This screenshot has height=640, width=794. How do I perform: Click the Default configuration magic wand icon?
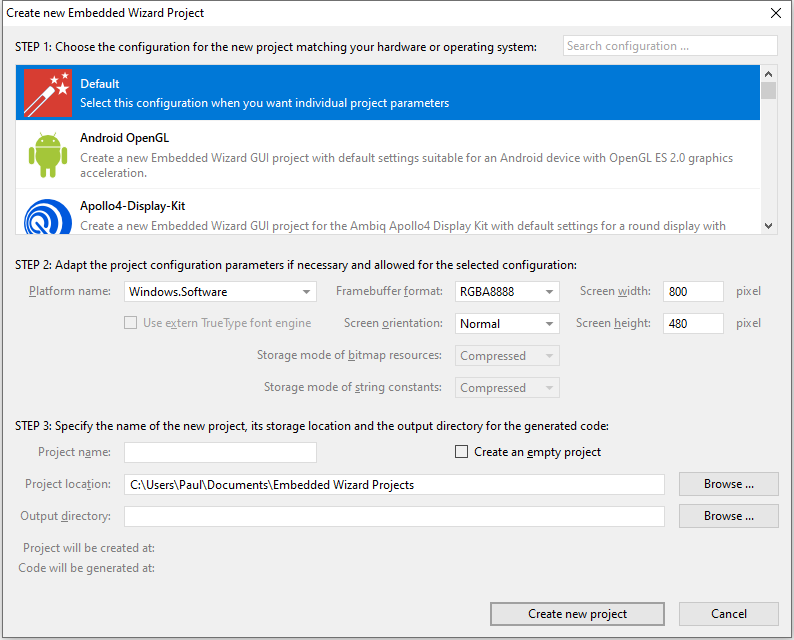[47, 93]
